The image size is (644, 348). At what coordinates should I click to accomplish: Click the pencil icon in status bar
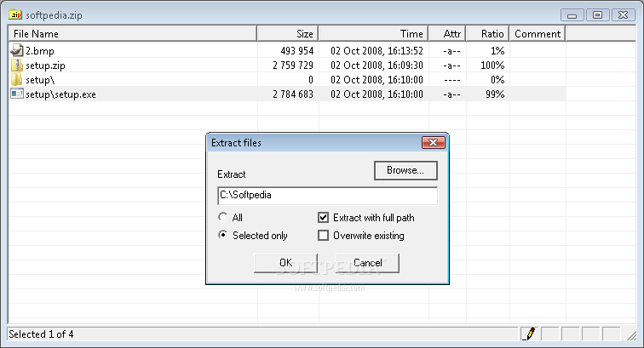point(530,334)
